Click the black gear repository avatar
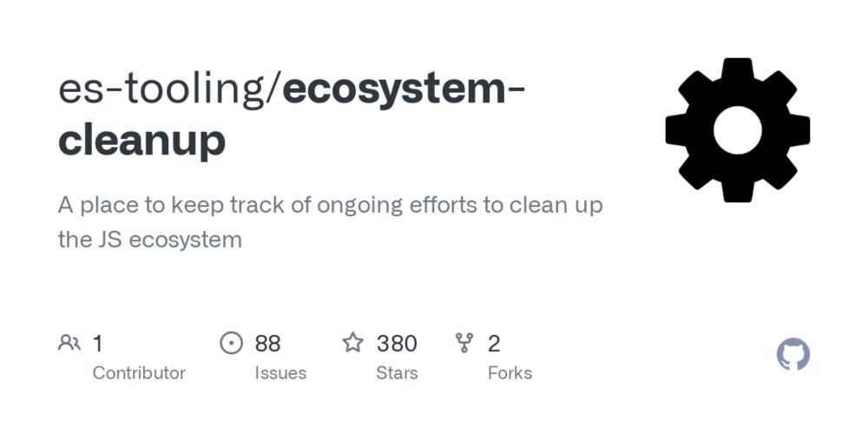 coord(737,130)
